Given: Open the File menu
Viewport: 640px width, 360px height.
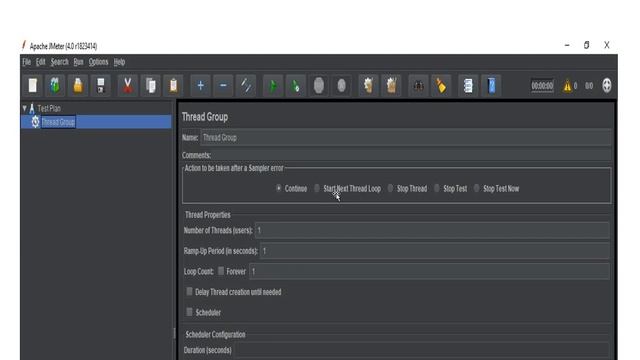Looking at the screenshot, I should click(x=27, y=62).
